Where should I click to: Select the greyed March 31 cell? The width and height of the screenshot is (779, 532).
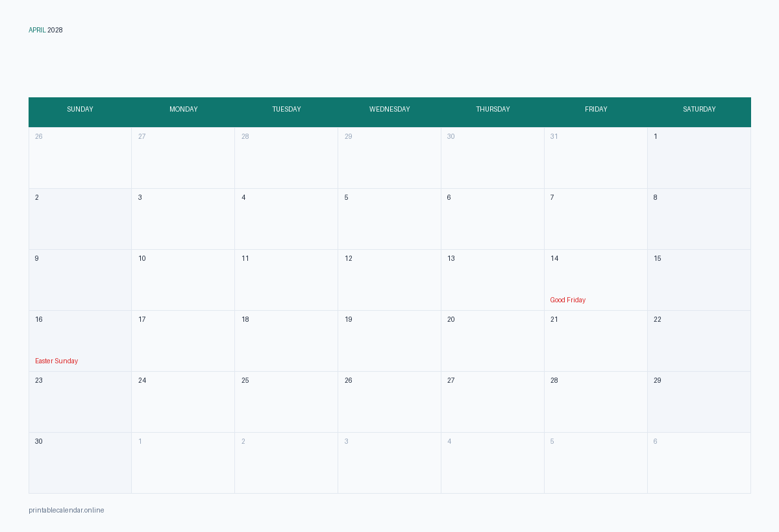[596, 158]
